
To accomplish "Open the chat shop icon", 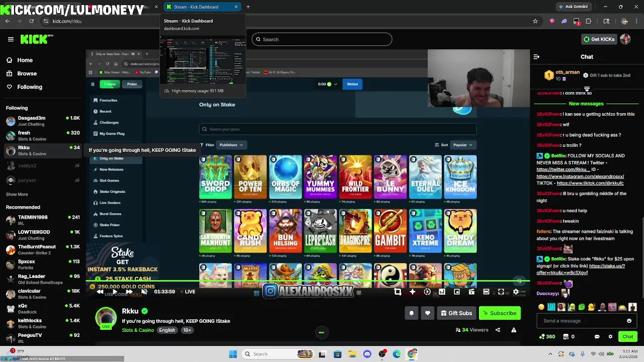I will tap(566, 336).
